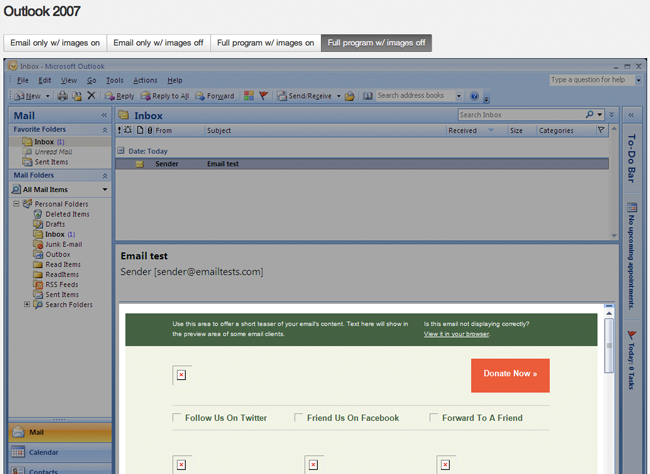
Task: Click the Categorize colored squares icon
Action: [x=249, y=96]
